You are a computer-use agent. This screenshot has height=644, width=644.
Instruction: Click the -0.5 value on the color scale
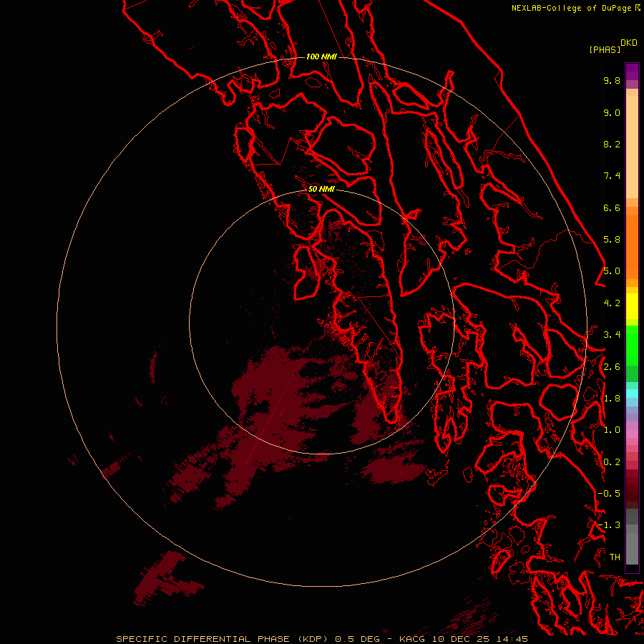pos(609,494)
